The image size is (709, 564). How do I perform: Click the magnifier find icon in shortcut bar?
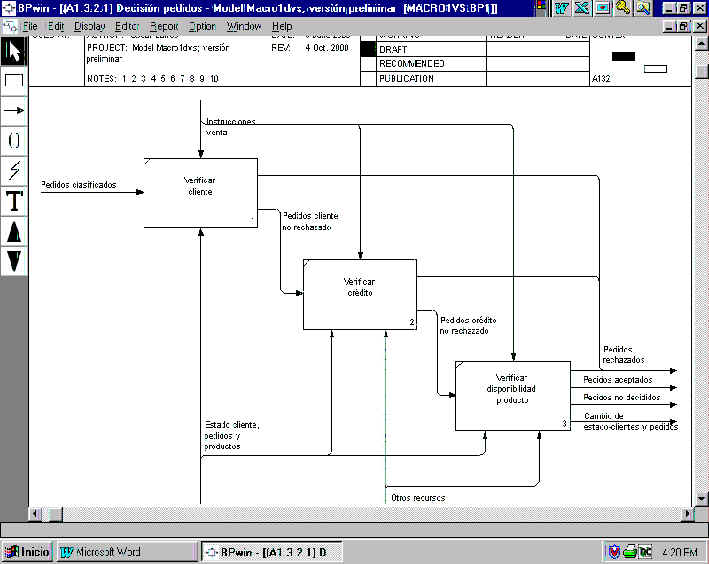[643, 8]
